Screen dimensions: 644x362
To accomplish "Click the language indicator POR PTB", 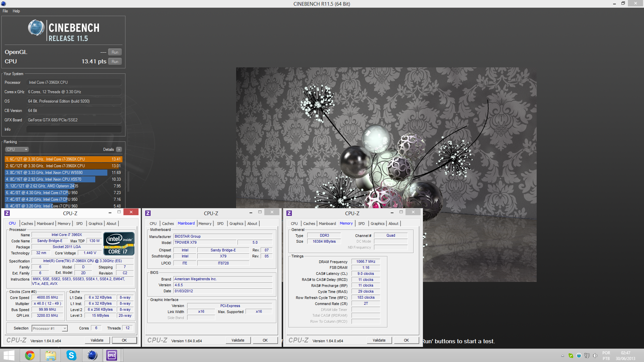I will click(606, 356).
